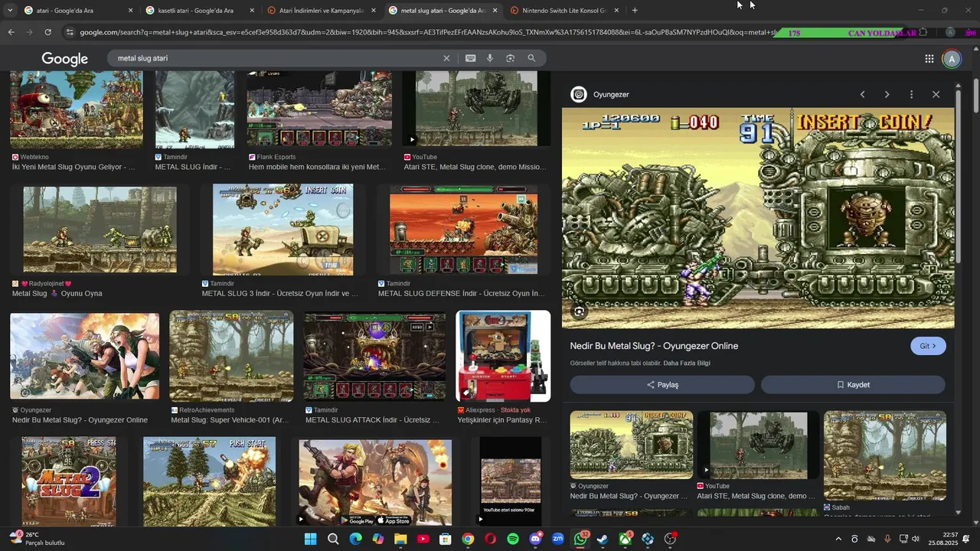The width and height of the screenshot is (980, 551).
Task: Show next image in preview panel
Action: click(x=887, y=94)
